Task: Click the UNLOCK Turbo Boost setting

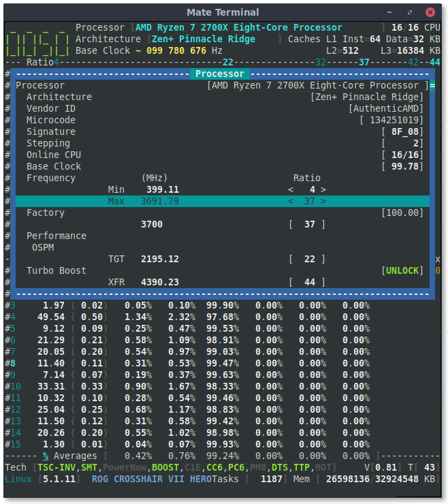Action: (x=402, y=270)
